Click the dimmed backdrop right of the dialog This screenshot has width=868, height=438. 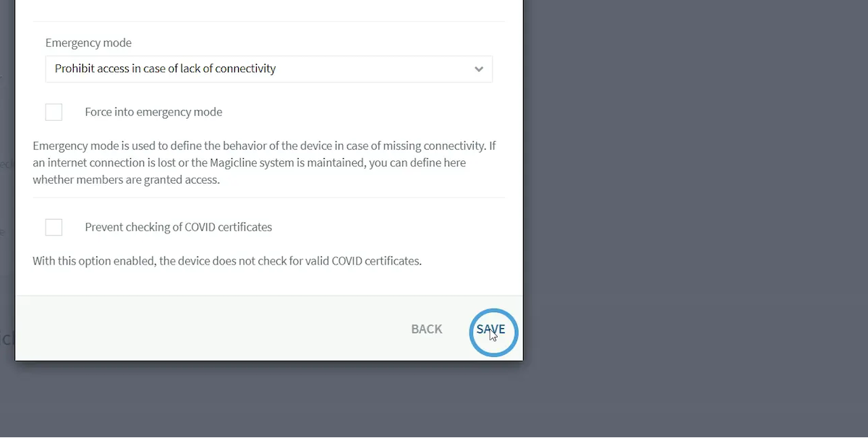(x=687, y=181)
